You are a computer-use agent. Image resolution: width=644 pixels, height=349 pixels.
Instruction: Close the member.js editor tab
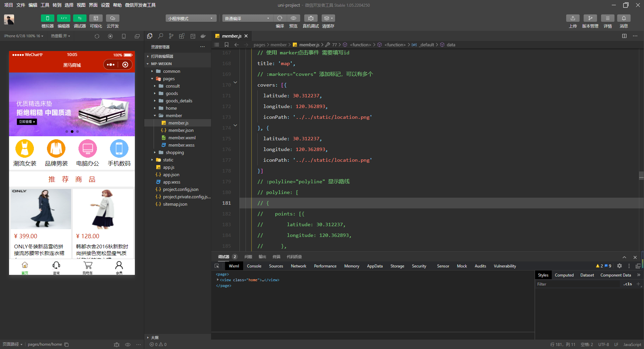[x=246, y=36]
